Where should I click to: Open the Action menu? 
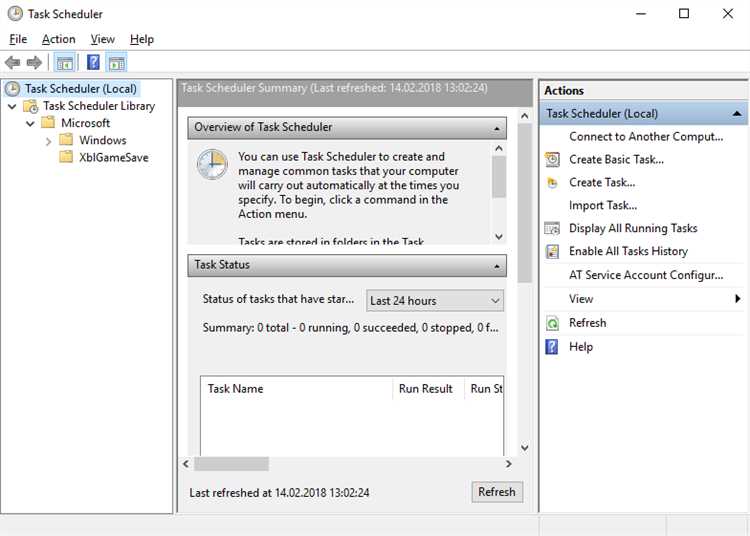[58, 39]
